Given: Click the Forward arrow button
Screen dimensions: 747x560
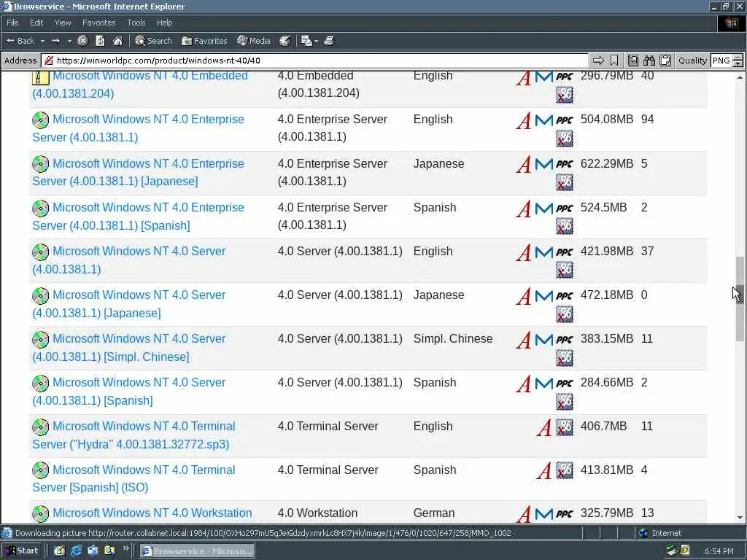Looking at the screenshot, I should [x=55, y=41].
